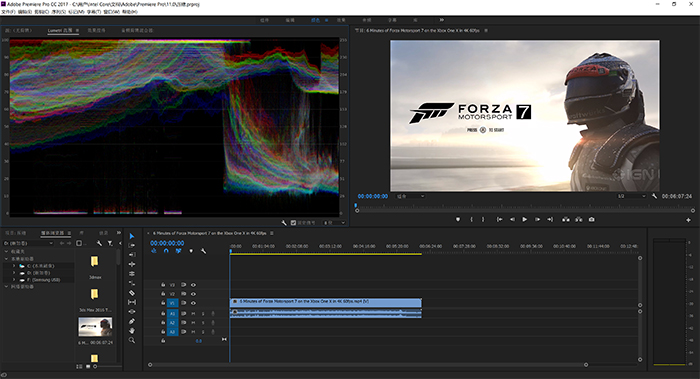
Task: Toggle nest sequence insert mode button
Action: pyautogui.click(x=154, y=251)
